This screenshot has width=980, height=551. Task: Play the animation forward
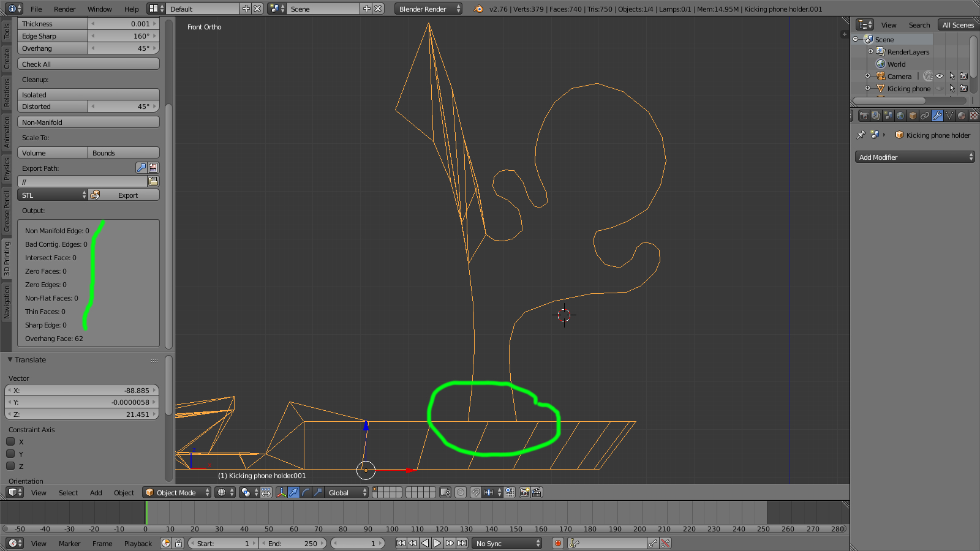(437, 543)
